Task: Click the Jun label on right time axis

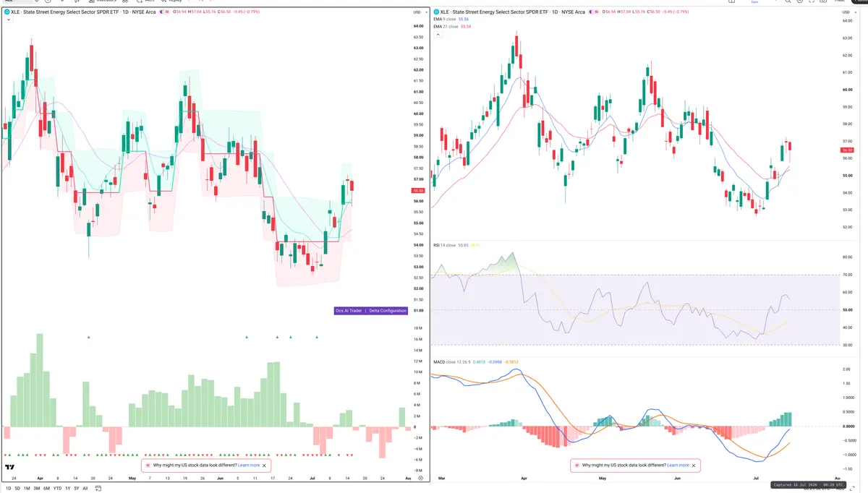Action: pos(678,478)
